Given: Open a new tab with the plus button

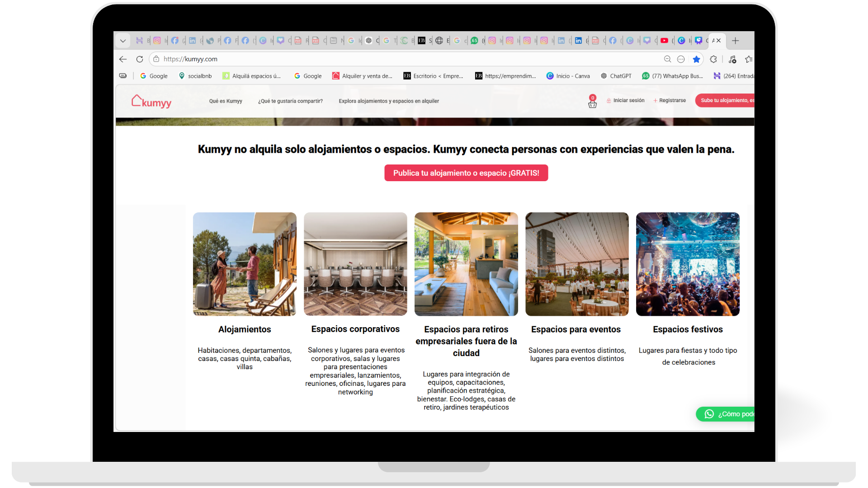Looking at the screenshot, I should [736, 41].
